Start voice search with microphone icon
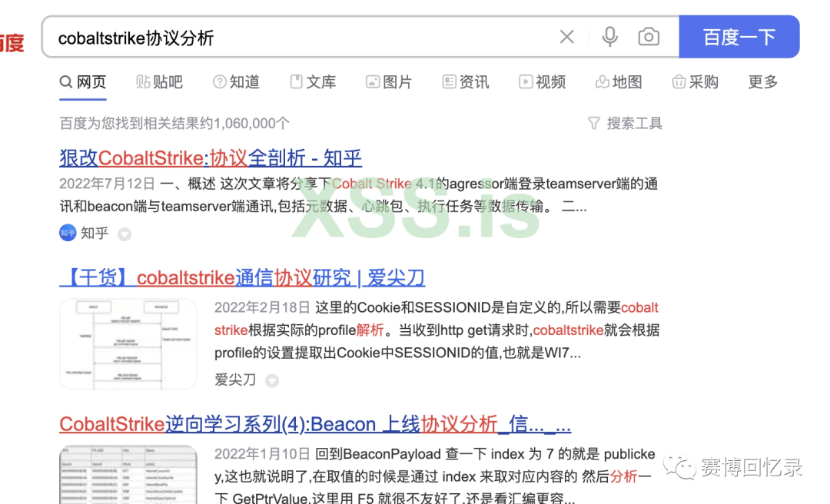The width and height of the screenshot is (830, 504). tap(609, 37)
